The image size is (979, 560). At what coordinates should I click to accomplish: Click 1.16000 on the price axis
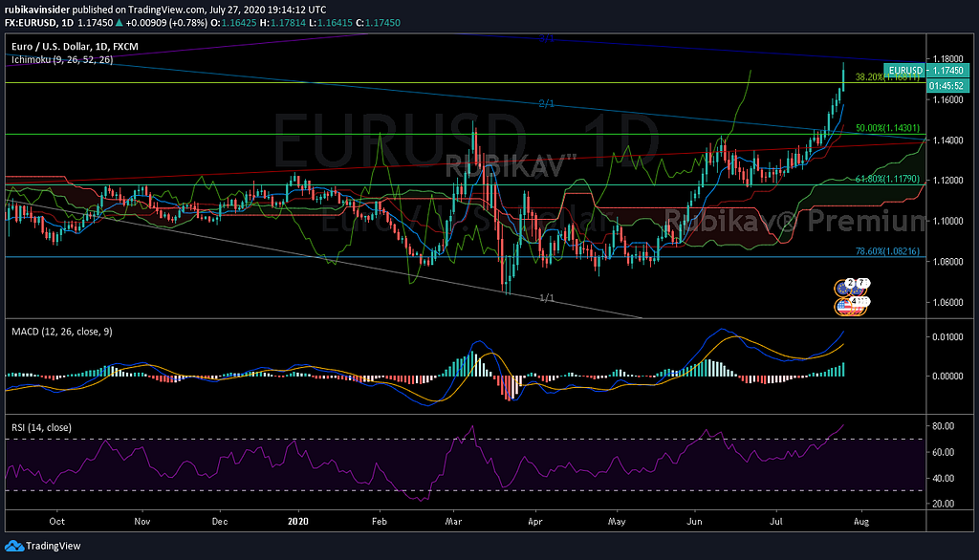coord(948,100)
